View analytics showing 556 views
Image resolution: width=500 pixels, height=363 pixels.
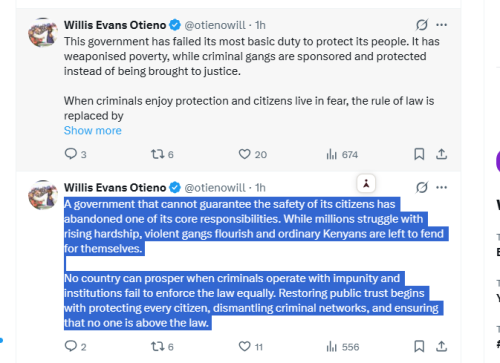[x=343, y=347]
